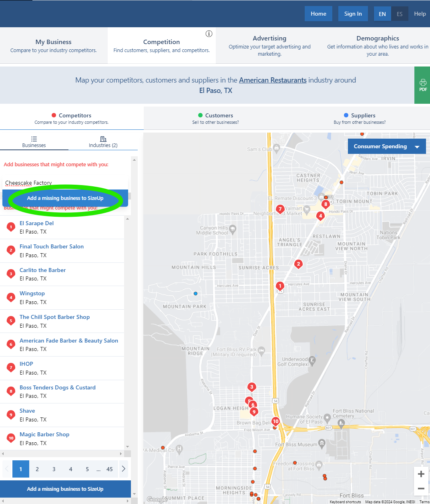Zoom out the map with minus
This screenshot has height=504, width=430.
coord(421,489)
